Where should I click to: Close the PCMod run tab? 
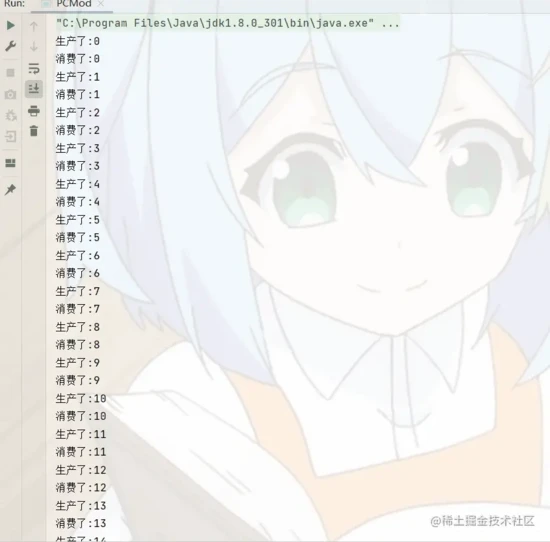click(x=101, y=4)
